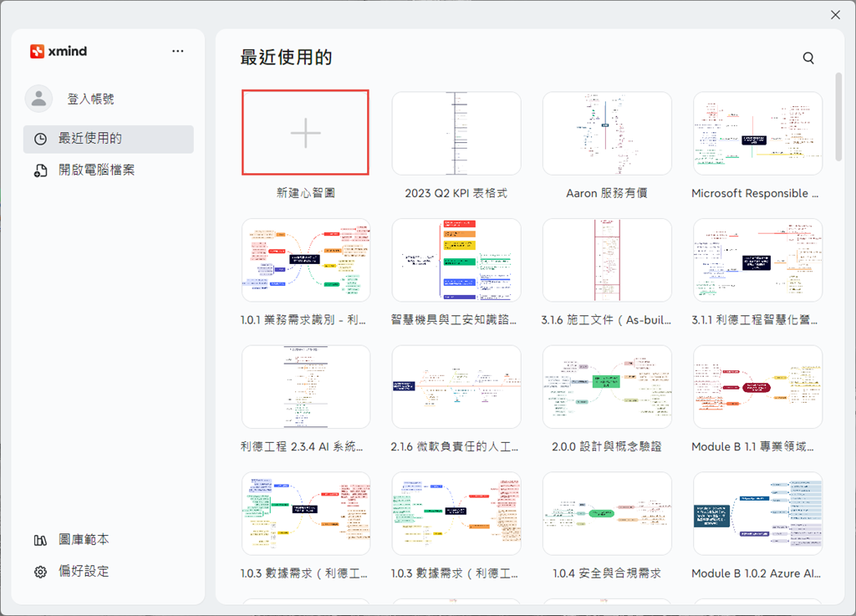Click the 最近使用的 page heading

click(286, 58)
